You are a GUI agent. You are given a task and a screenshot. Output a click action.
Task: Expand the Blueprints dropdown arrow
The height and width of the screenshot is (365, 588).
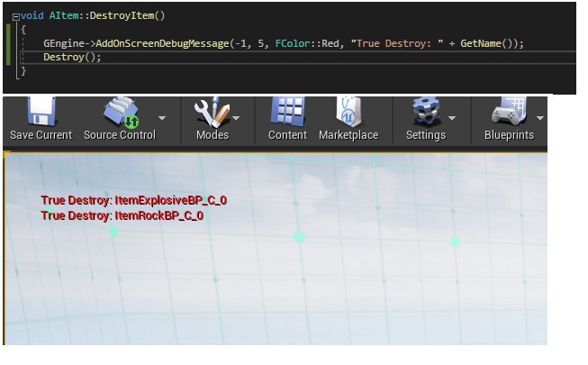click(x=540, y=118)
